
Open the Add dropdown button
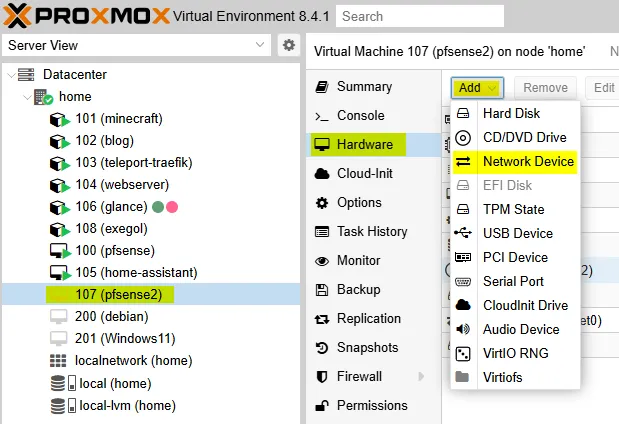477,88
